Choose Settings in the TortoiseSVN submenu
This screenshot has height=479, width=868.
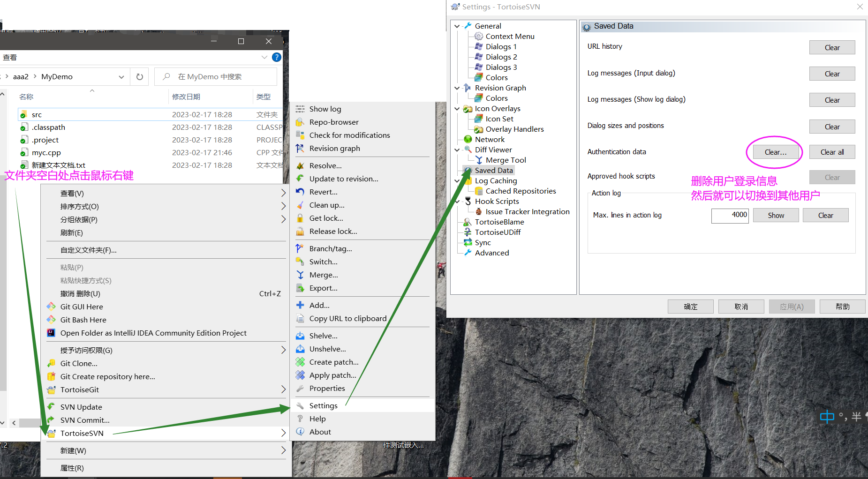coord(362,405)
